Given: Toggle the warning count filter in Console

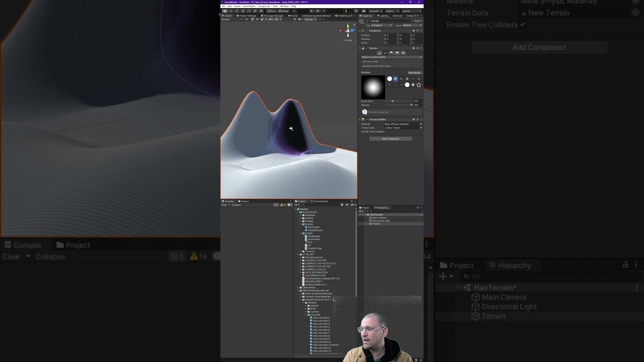Looking at the screenshot, I should point(283,205).
